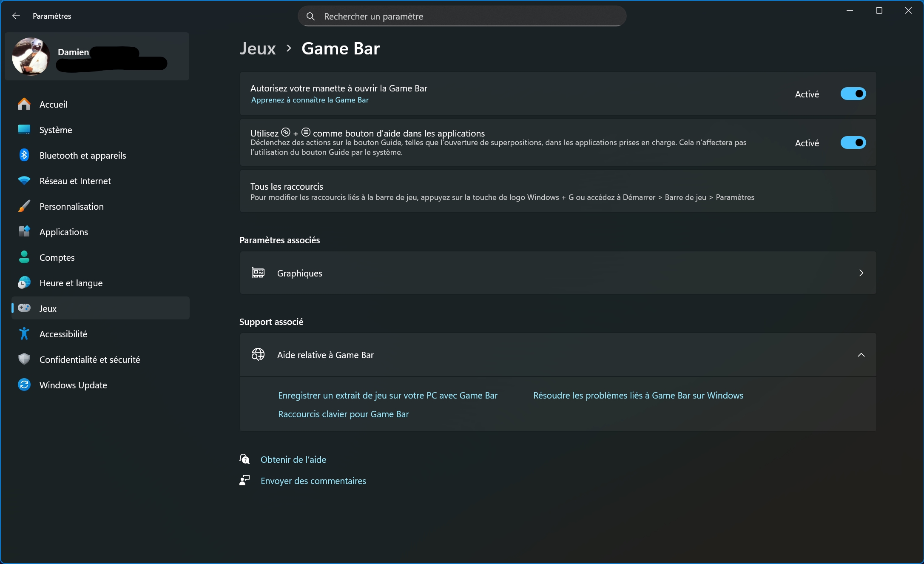The height and width of the screenshot is (564, 924).
Task: Click the Accessibilité figure icon
Action: tap(24, 334)
